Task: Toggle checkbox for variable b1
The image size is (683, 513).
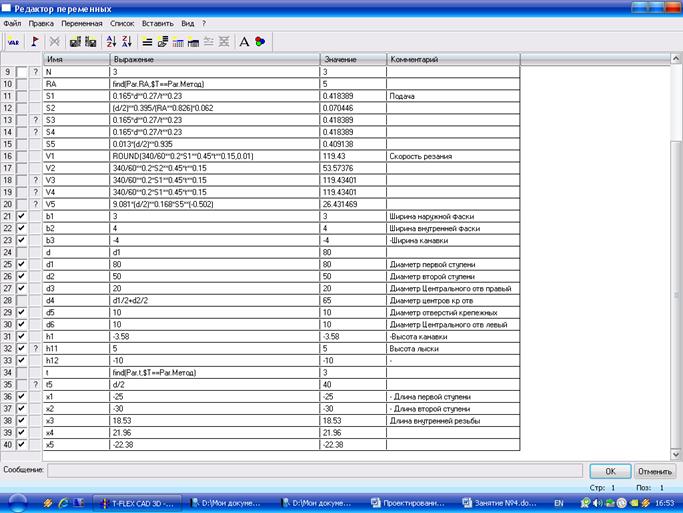Action: (21, 216)
